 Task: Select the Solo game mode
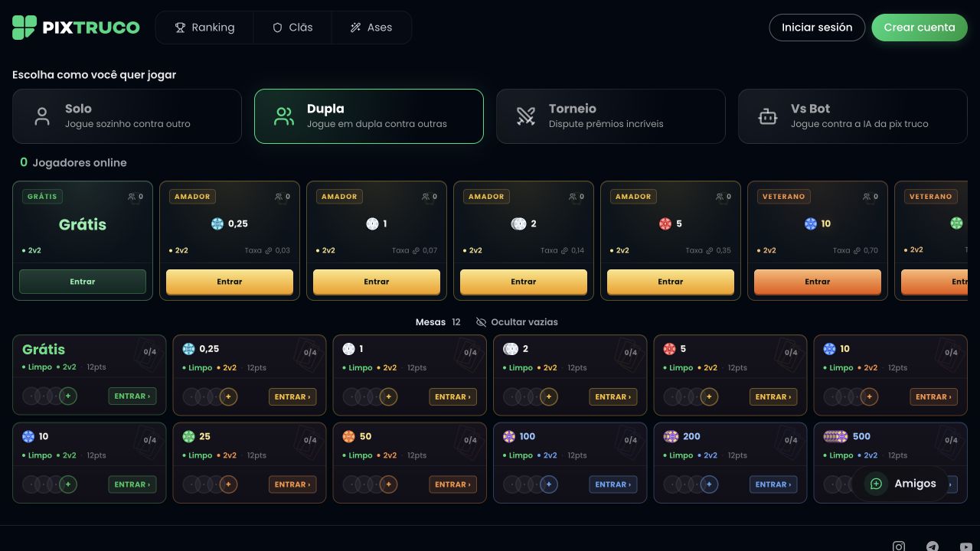(x=127, y=116)
